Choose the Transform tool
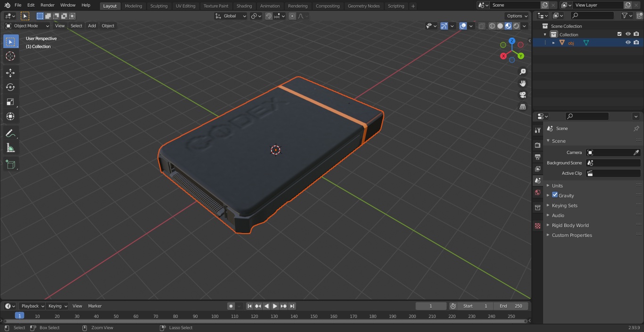Screen dimensions: 644x332 [10, 116]
